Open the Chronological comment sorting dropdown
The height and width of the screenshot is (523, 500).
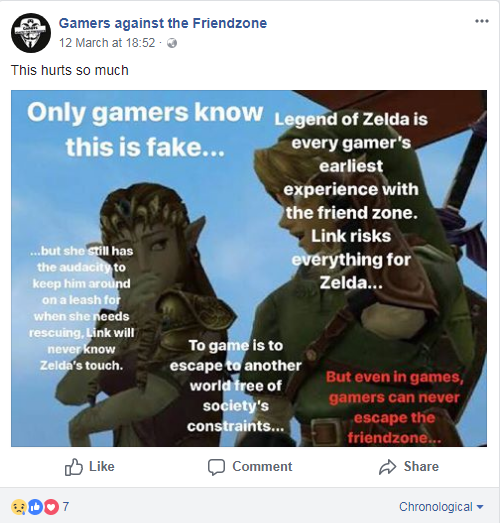click(441, 507)
